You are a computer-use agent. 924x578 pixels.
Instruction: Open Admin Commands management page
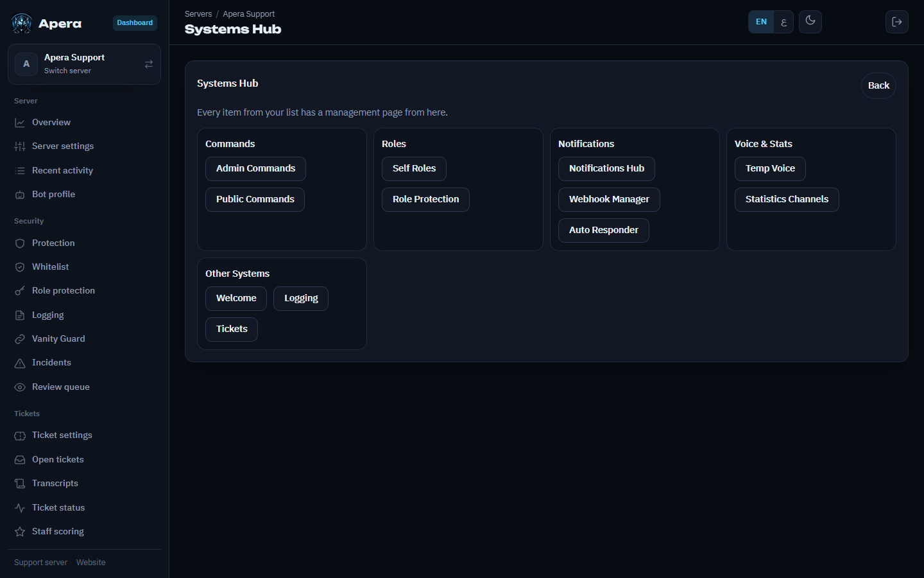(x=255, y=169)
